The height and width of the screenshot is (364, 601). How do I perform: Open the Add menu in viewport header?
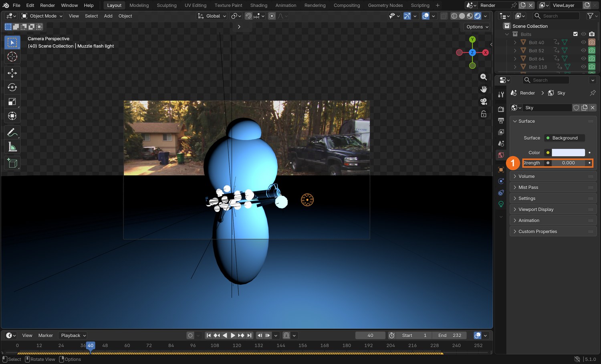[x=108, y=16]
